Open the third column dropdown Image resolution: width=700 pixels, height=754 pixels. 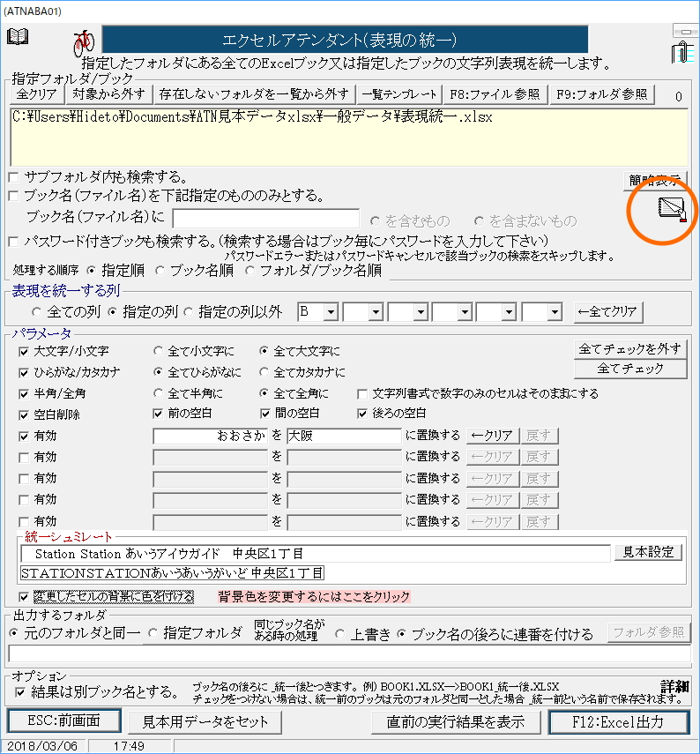coord(421,312)
